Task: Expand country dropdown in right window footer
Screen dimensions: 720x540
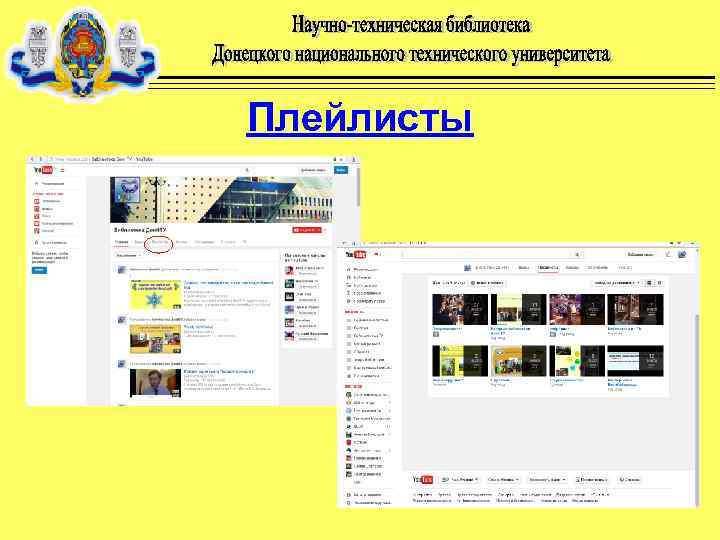Action: pos(503,479)
